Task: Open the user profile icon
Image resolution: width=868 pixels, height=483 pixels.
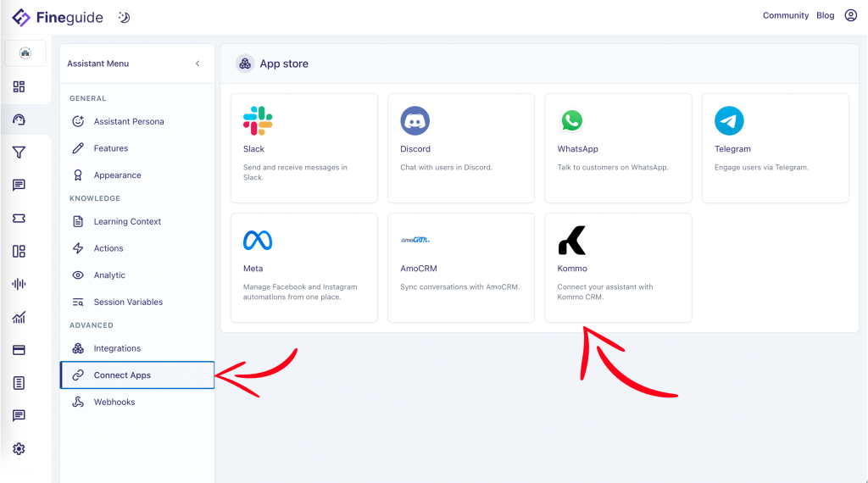Action: click(x=851, y=15)
